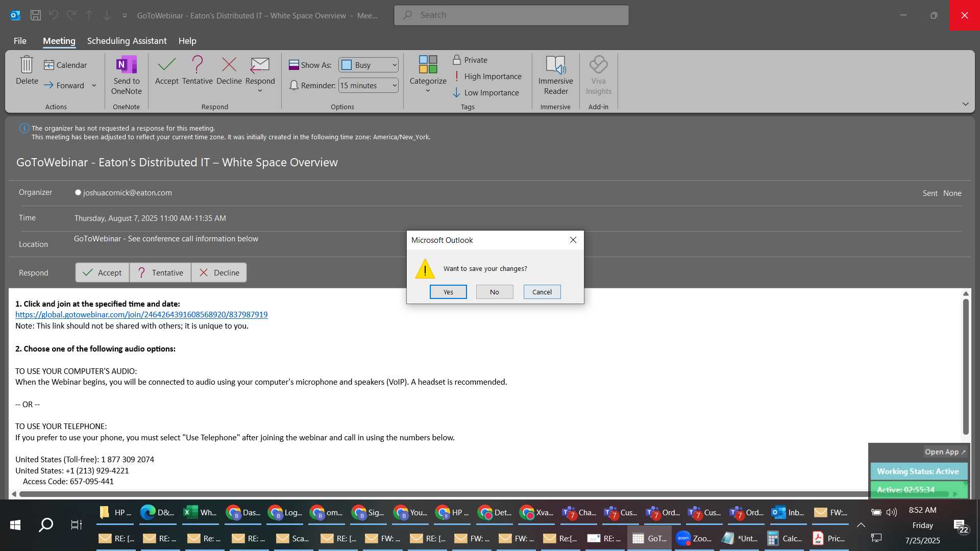Click the Decline button in Respond row
980x551 pixels.
click(219, 272)
